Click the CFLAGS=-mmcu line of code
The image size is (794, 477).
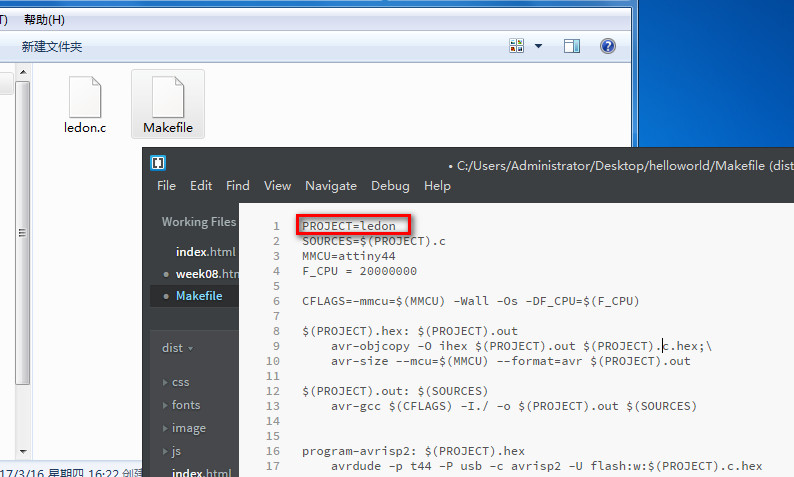pyautogui.click(x=470, y=301)
